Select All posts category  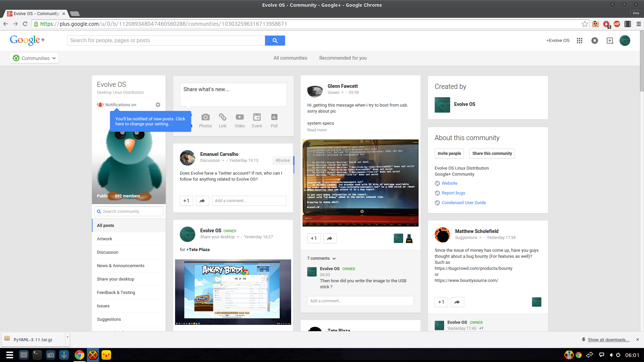129,226
